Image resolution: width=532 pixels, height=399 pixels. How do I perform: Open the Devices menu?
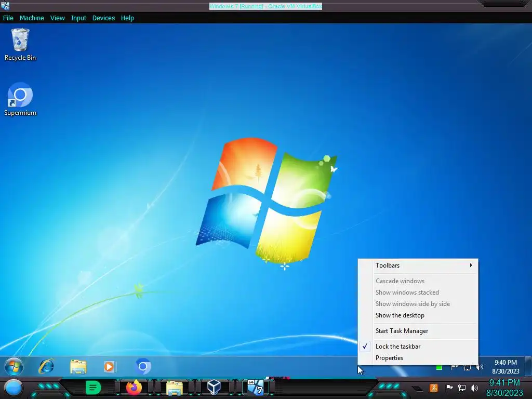(103, 18)
